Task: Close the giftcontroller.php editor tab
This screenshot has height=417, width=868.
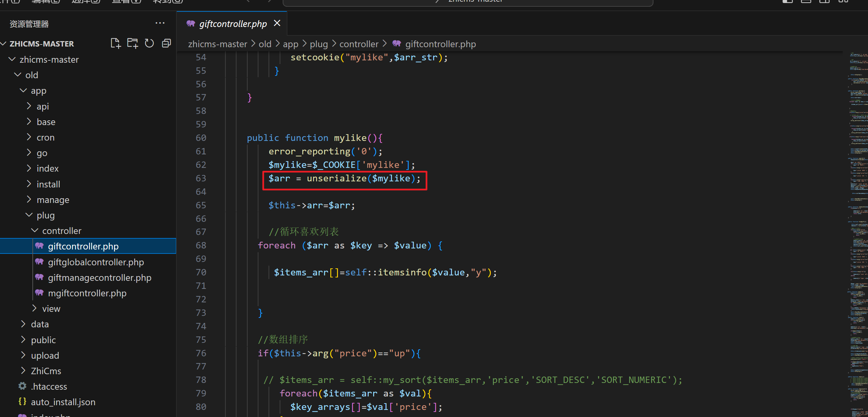Action: click(277, 23)
